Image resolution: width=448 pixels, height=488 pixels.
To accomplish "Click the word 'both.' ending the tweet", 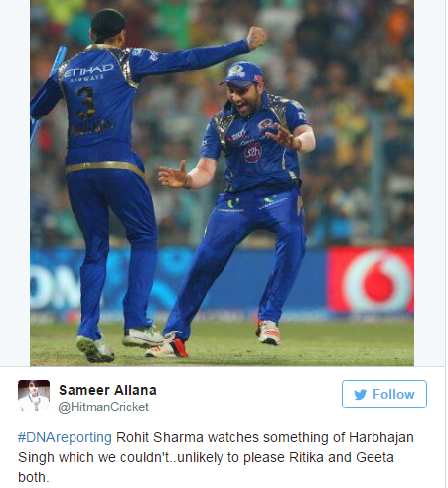I will click(x=34, y=477).
